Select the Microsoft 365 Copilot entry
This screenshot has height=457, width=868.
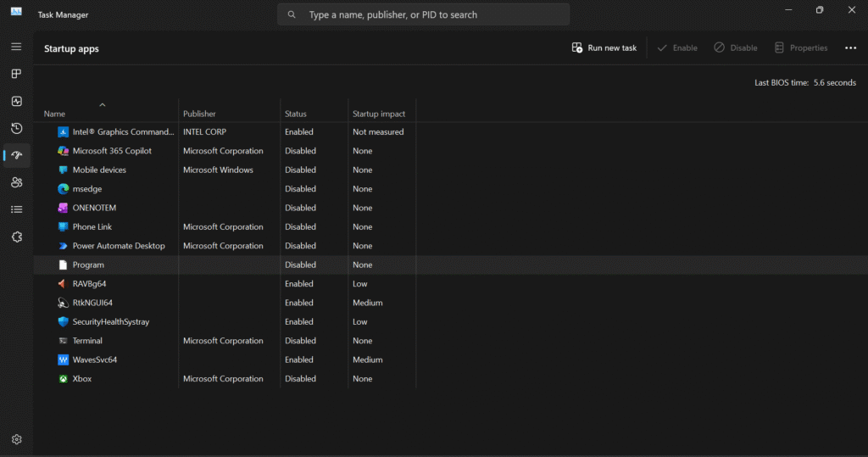pos(112,151)
